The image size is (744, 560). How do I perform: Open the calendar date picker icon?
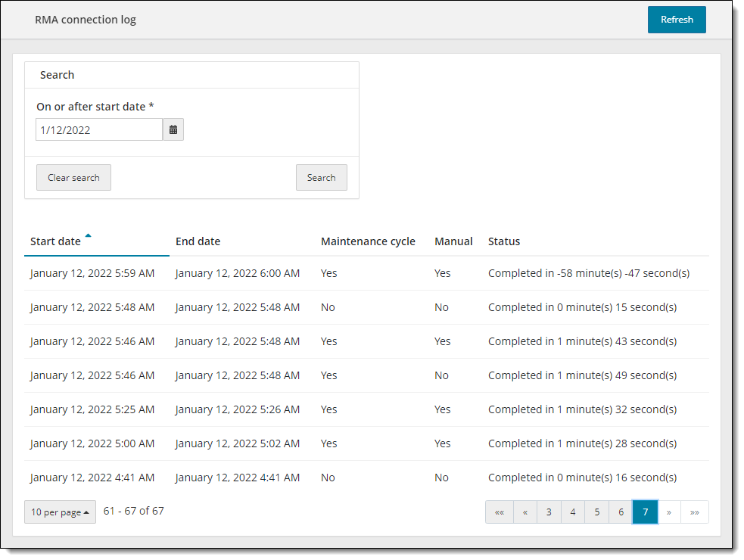(173, 129)
